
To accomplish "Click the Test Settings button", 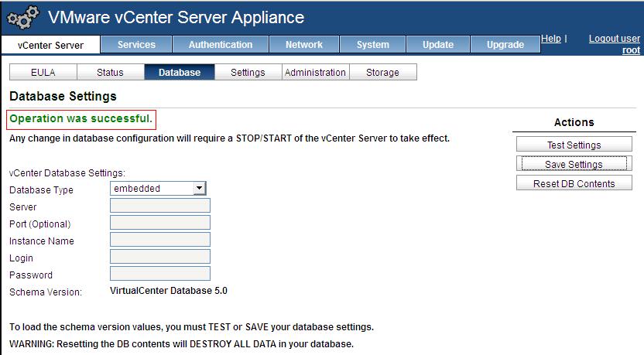I will pyautogui.click(x=574, y=145).
